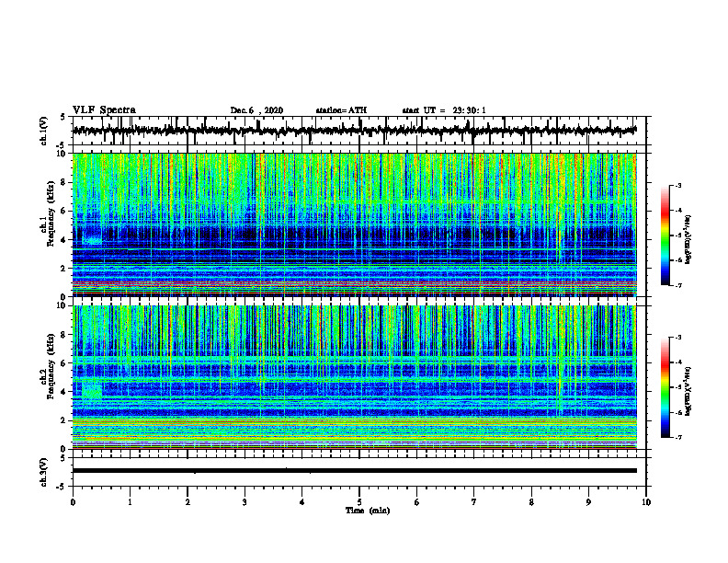This screenshot has height=563, width=728.
Task: Click the time axis tick label 7
Action: tap(474, 502)
